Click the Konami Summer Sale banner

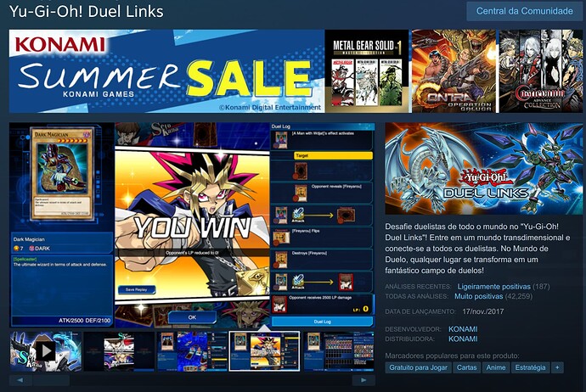click(x=166, y=71)
